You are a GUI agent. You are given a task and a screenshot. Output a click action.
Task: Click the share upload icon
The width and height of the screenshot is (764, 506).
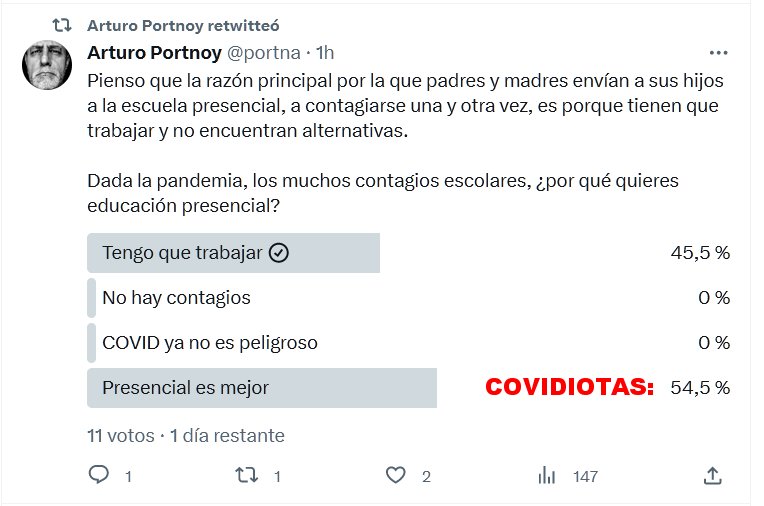point(712,475)
